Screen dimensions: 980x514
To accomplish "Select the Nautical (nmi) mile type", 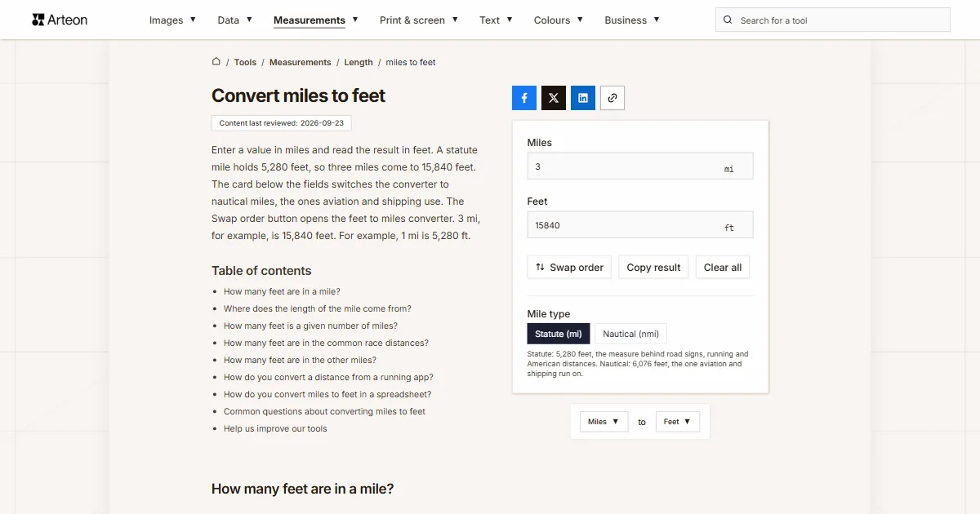I will (x=630, y=334).
